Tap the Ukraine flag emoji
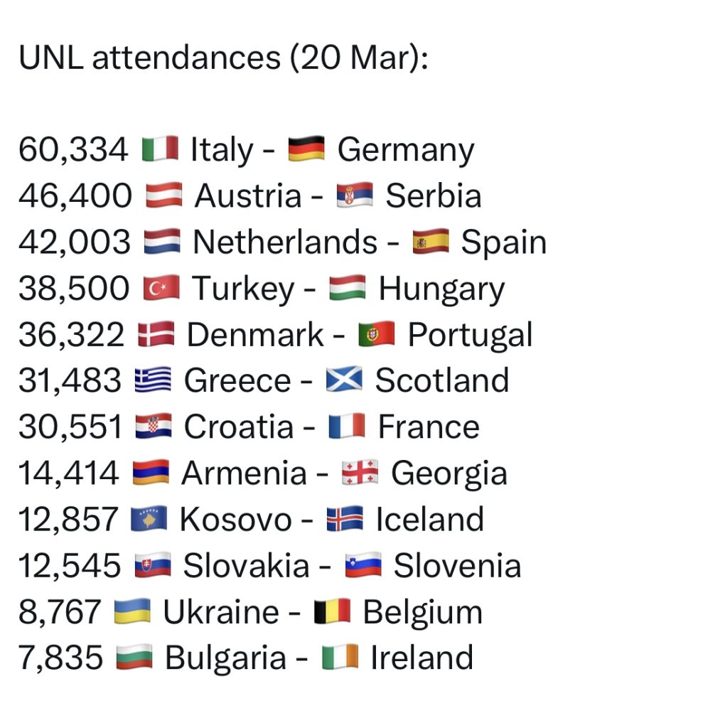Screen dimensions: 703x728 133,612
